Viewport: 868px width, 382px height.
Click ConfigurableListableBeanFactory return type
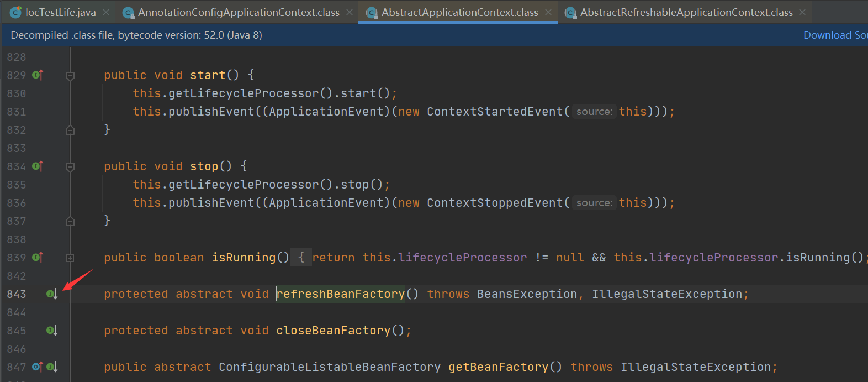(x=330, y=367)
